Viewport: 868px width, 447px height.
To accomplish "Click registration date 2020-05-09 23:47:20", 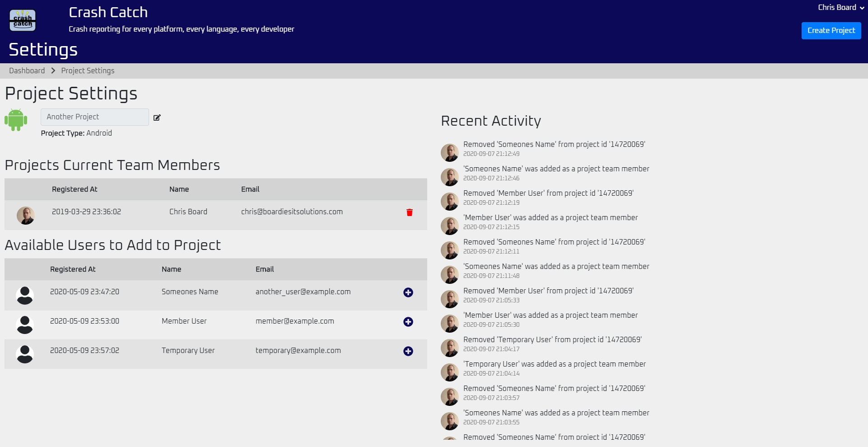I will (84, 292).
